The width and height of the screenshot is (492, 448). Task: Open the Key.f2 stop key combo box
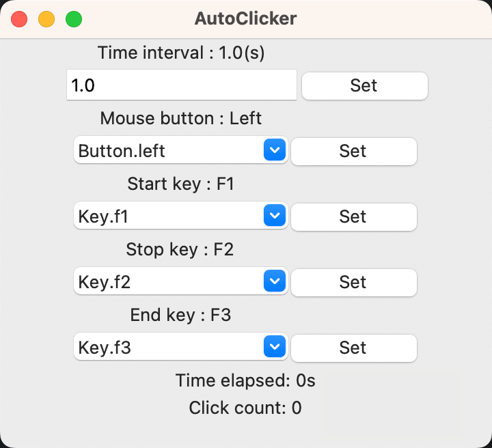pos(169,282)
